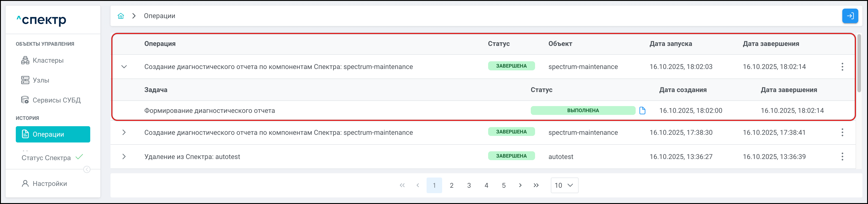Click the home breadcrumb icon
This screenshot has height=204, width=868.
pos(121,16)
